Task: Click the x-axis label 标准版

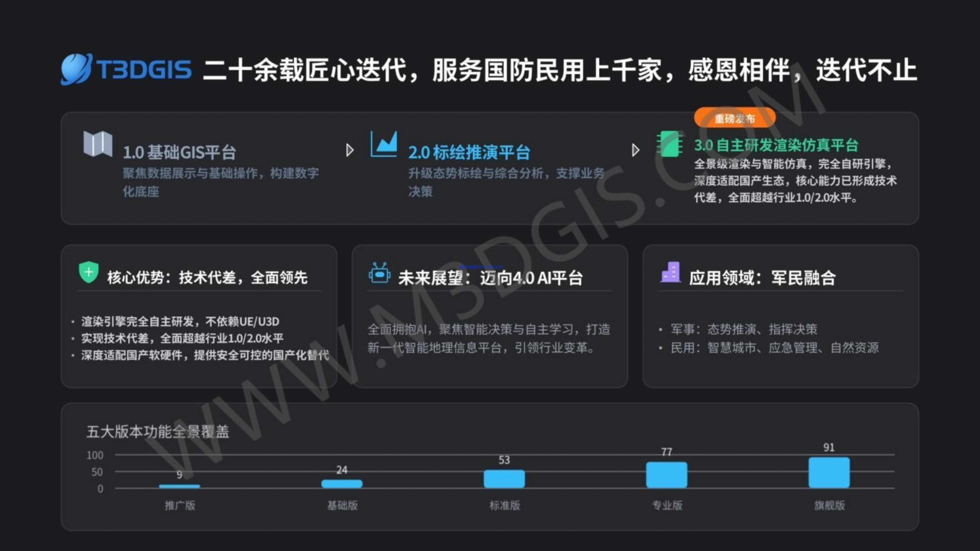Action: 504,505
